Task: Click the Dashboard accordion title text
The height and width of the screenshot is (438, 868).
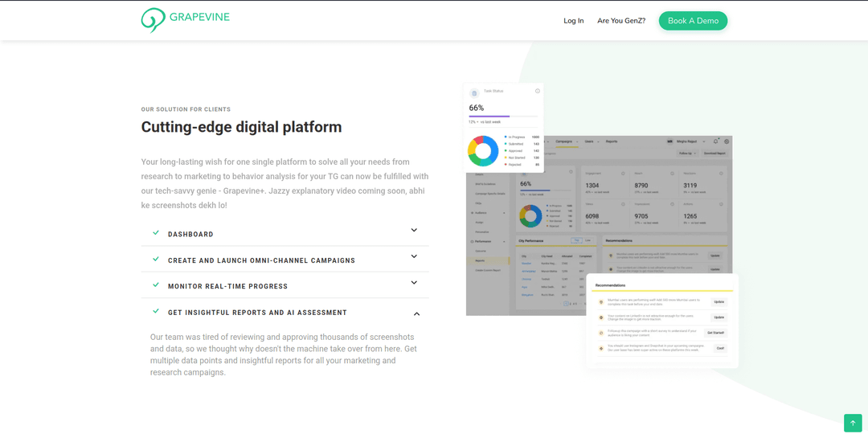Action: pos(190,235)
